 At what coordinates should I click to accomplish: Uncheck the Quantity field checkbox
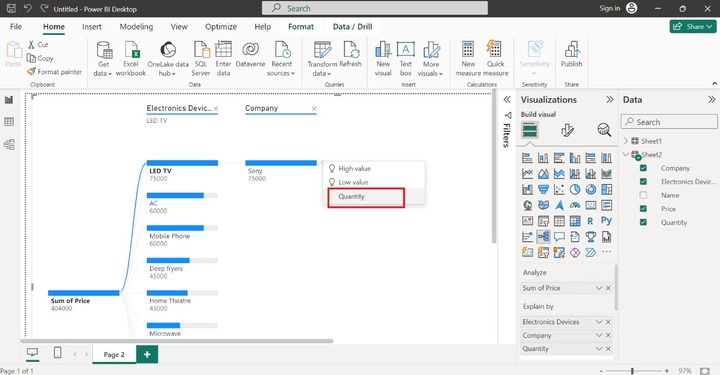click(643, 222)
